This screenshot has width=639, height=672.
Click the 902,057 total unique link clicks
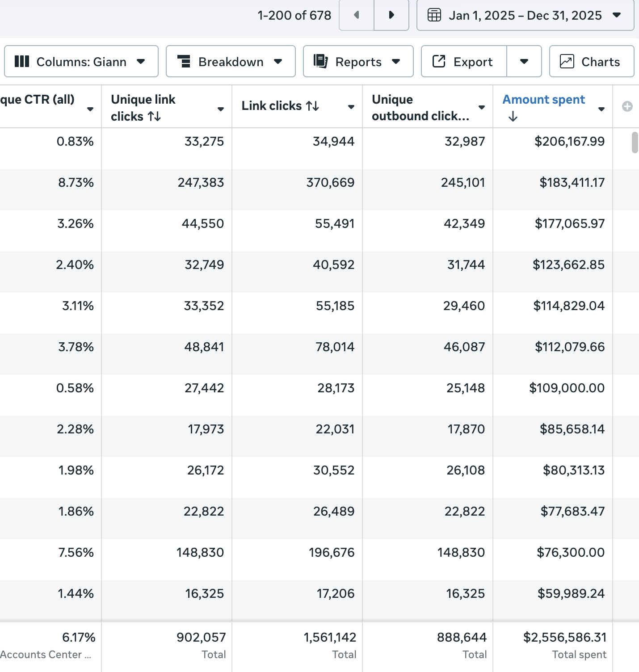201,637
